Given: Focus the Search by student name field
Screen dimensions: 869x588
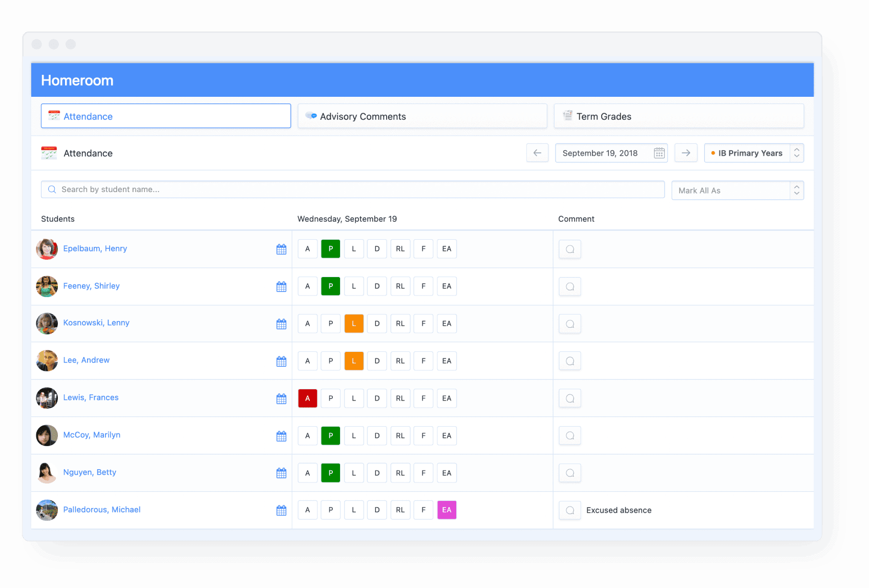Looking at the screenshot, I should tap(353, 190).
